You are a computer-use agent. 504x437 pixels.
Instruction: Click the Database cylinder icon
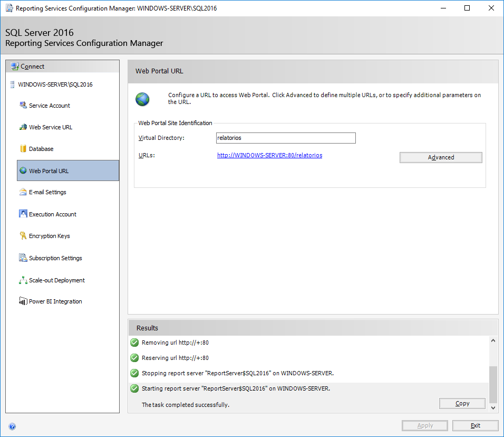click(23, 148)
